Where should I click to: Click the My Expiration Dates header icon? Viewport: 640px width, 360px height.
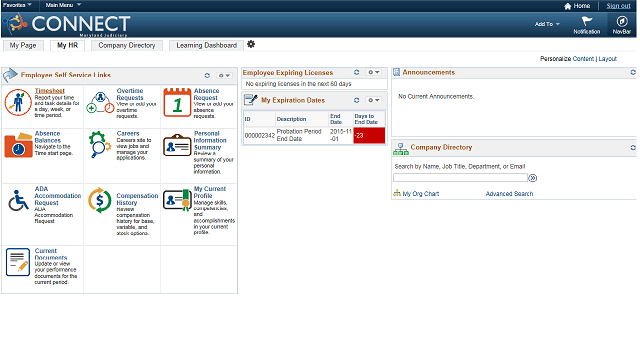(251, 100)
